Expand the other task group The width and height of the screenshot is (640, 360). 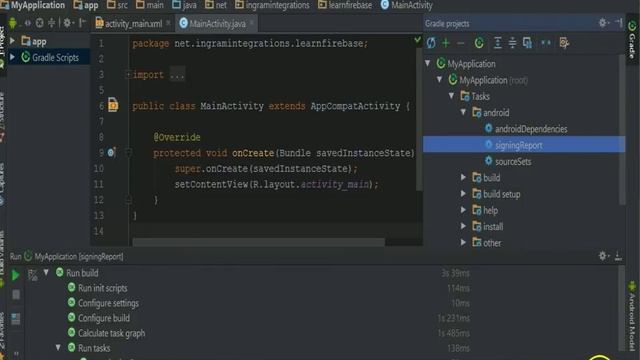pyautogui.click(x=463, y=243)
